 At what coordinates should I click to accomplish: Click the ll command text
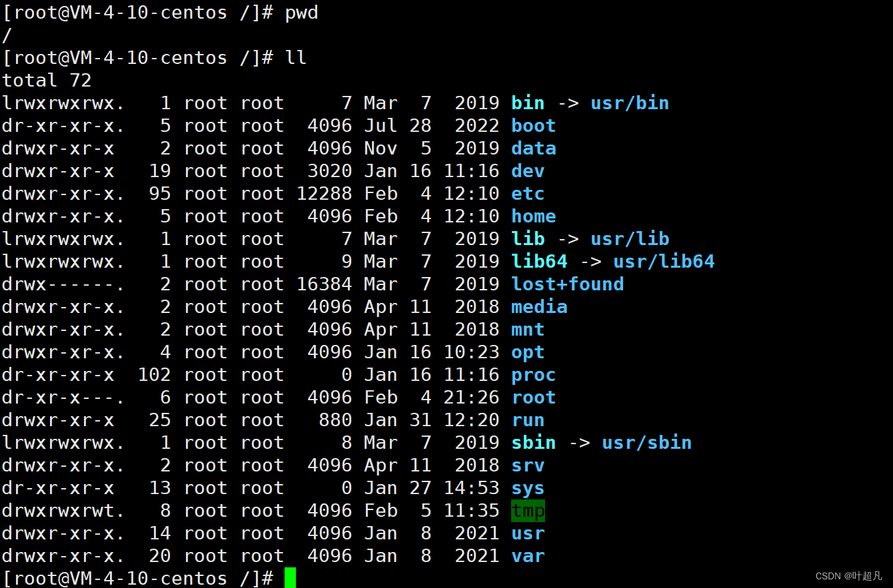pyautogui.click(x=295, y=58)
